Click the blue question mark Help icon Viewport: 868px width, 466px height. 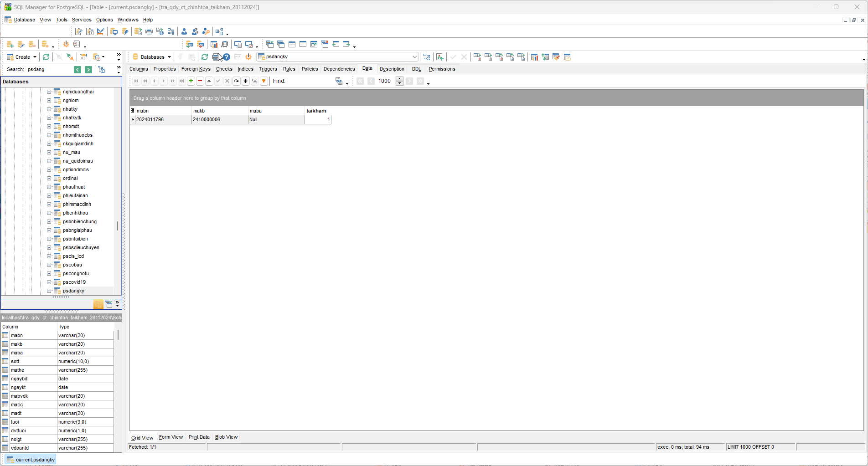[x=227, y=57]
